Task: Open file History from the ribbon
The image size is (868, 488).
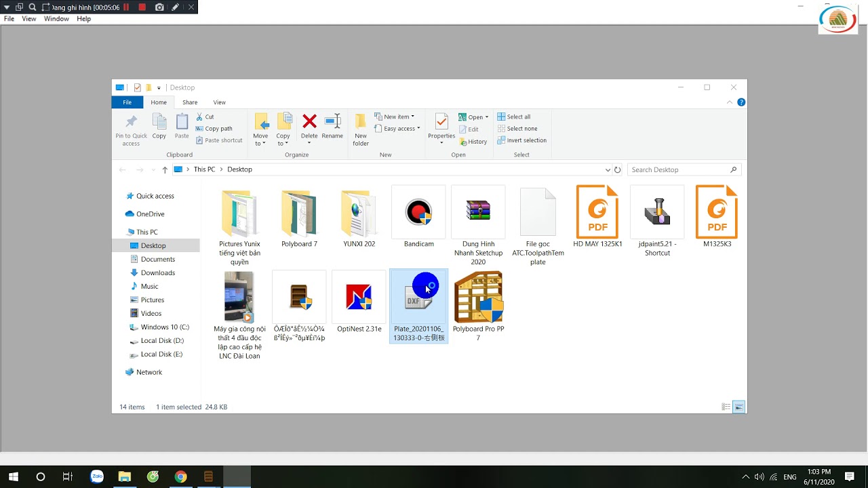Action: click(x=473, y=142)
